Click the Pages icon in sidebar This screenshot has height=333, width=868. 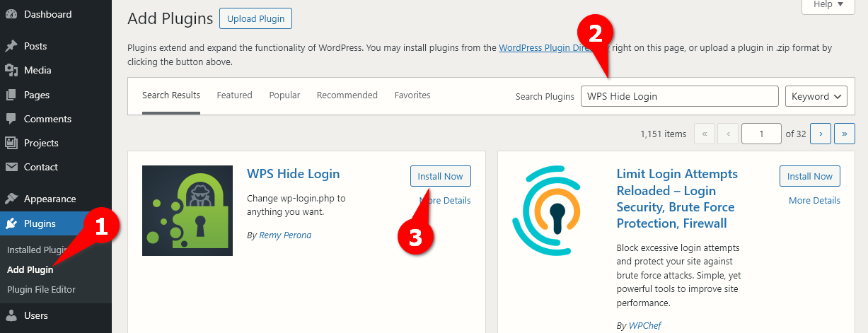[x=11, y=95]
